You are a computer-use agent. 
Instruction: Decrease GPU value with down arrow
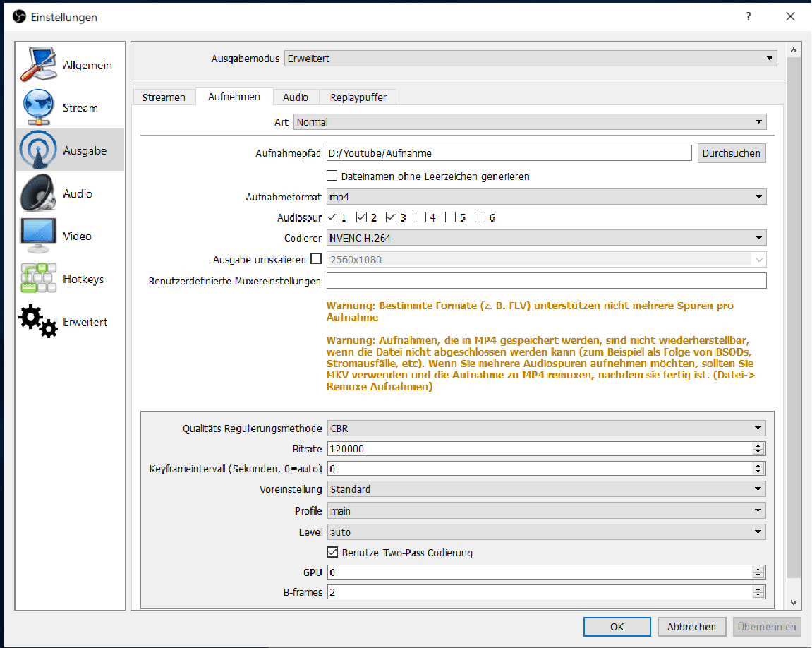pos(758,575)
